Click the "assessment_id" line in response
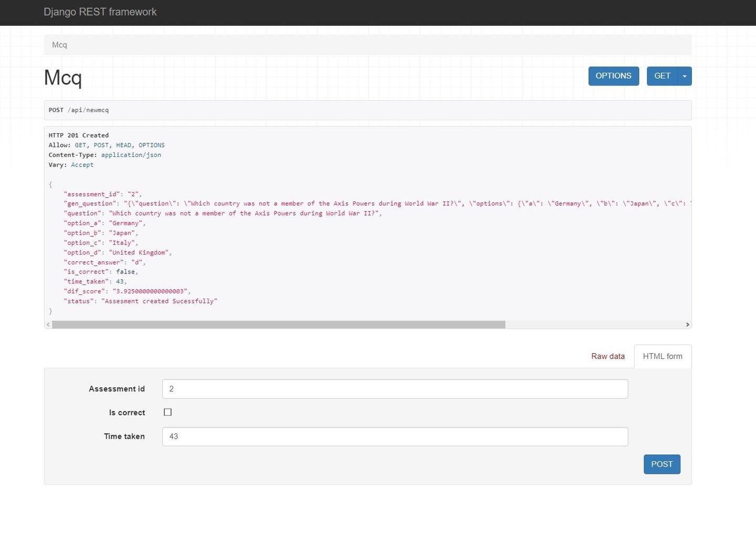Image resolution: width=756 pixels, height=550 pixels. pos(103,194)
